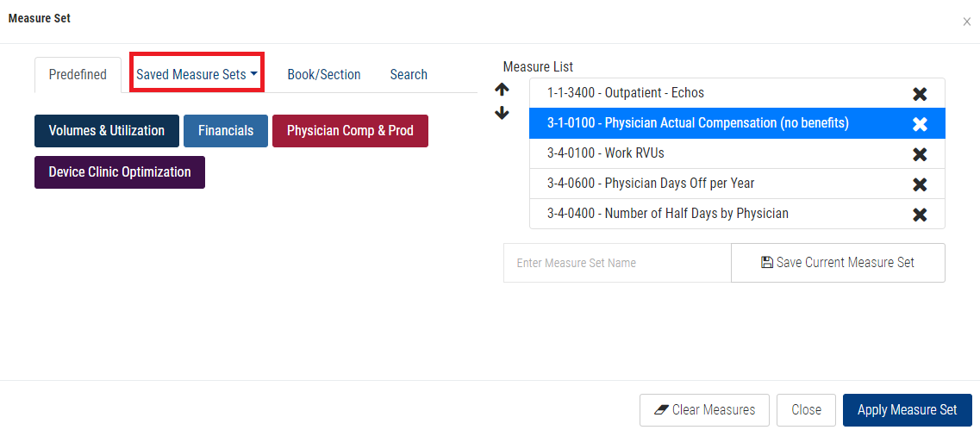
Task: Choose the Financials predefined set
Action: click(x=226, y=131)
